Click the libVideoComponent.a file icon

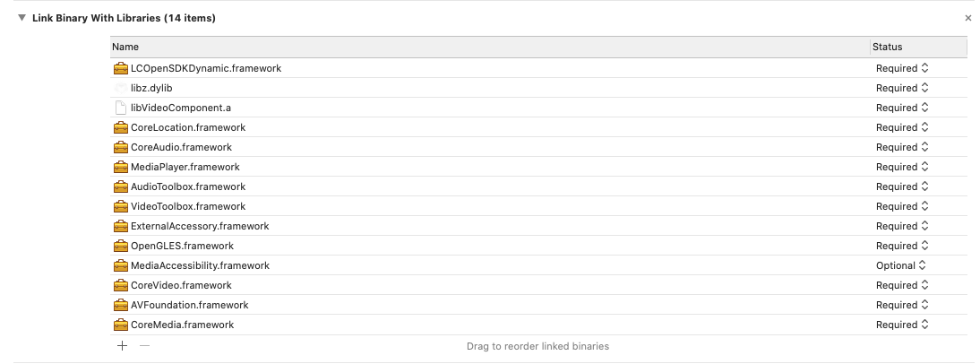[x=121, y=108]
